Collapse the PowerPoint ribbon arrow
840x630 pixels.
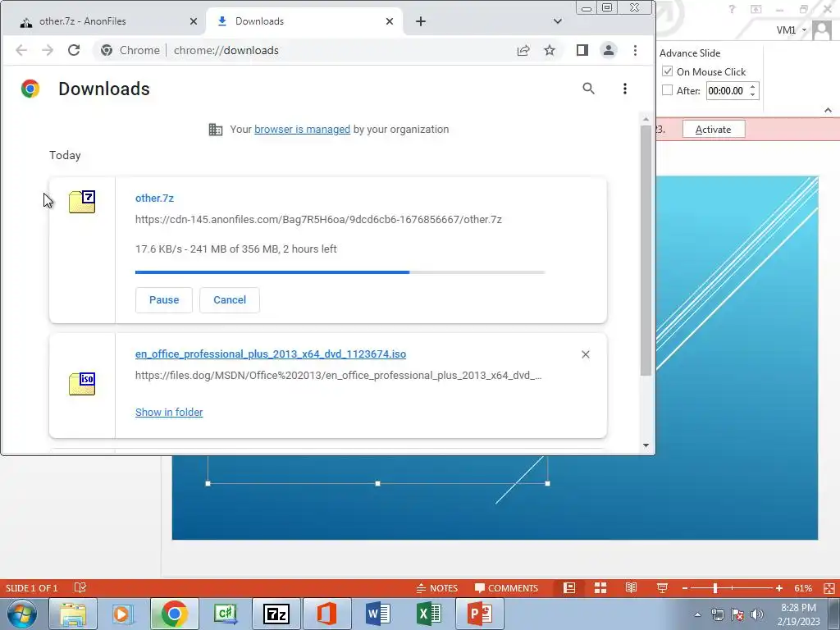pyautogui.click(x=828, y=111)
